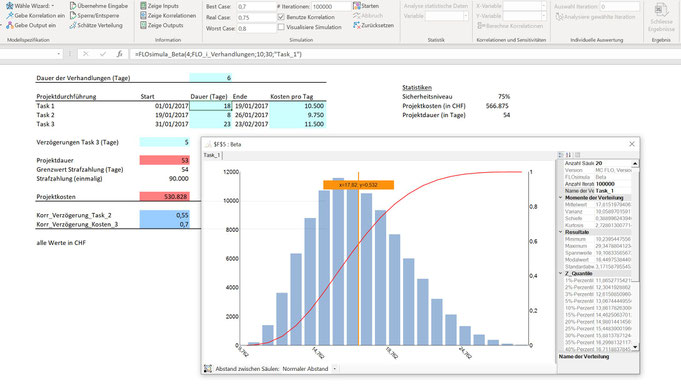Select Korr_Verzögerung_Kosten_3 cell 0,7
The height and width of the screenshot is (384, 681).
point(165,224)
